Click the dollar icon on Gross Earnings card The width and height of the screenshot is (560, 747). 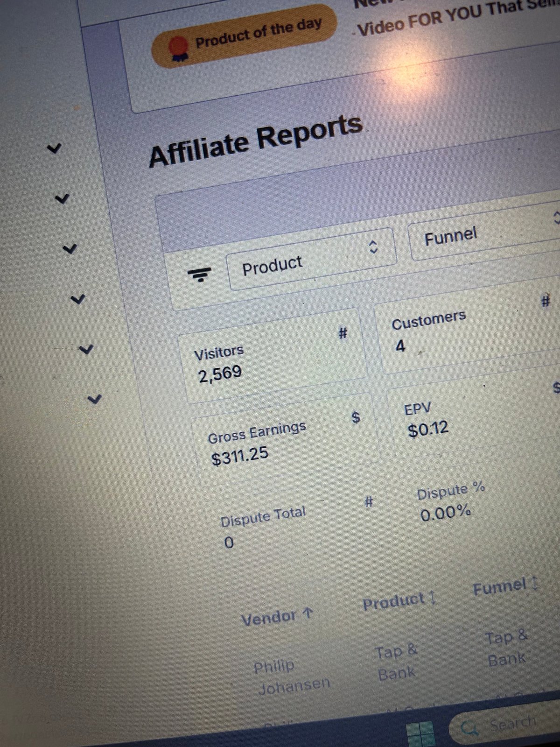pos(356,417)
